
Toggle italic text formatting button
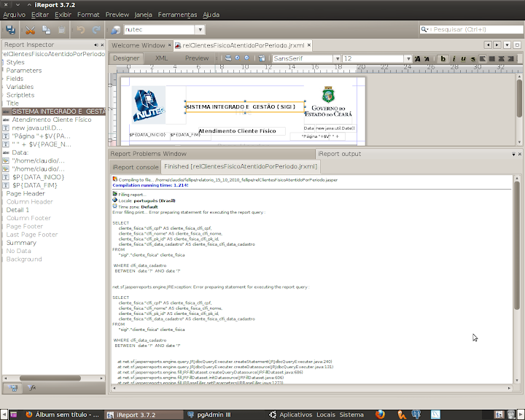[x=453, y=58]
